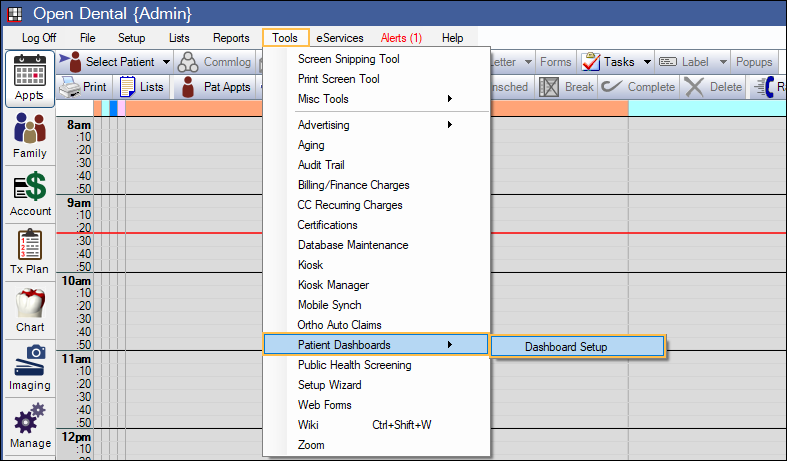This screenshot has width=787, height=461.
Task: Click the Commlog toolbar icon
Action: pos(188,62)
